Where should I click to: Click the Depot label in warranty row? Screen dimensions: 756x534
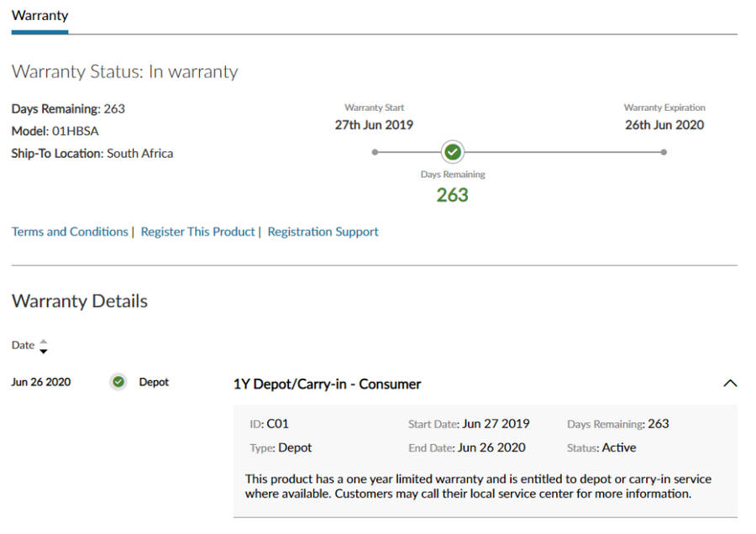click(x=154, y=382)
